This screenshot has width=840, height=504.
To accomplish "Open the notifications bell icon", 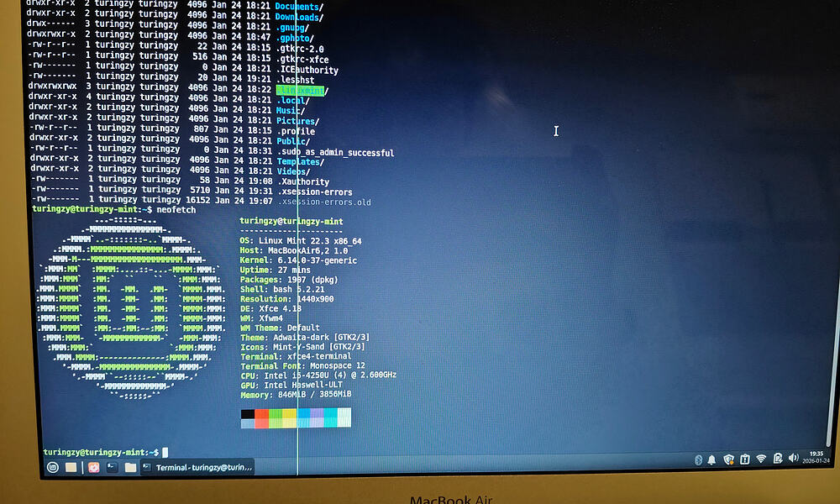I will point(711,459).
